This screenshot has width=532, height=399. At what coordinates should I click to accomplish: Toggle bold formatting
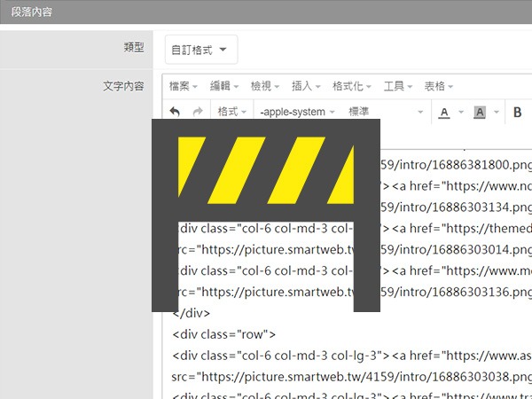(518, 112)
